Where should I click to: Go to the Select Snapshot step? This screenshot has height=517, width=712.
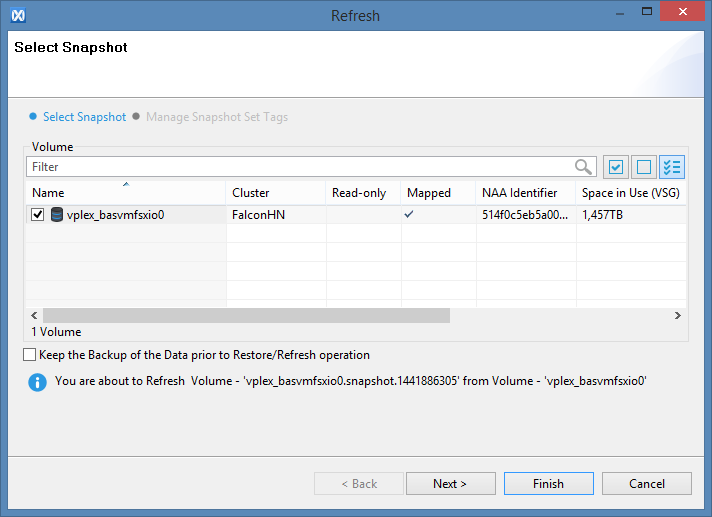[84, 117]
